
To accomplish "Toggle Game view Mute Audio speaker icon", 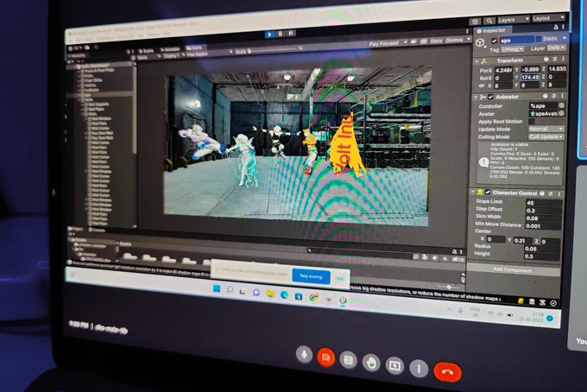I will point(414,42).
